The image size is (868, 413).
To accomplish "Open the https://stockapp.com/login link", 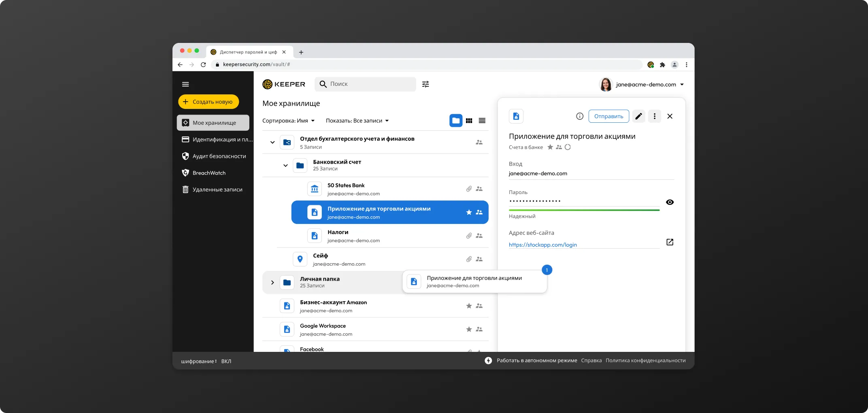I will [x=542, y=245].
